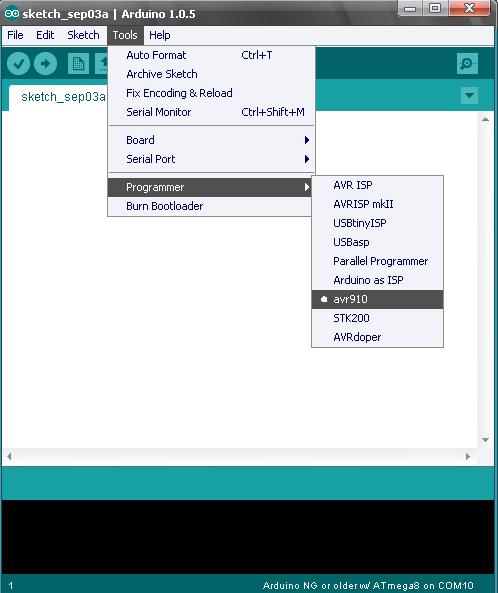Open the tab menu dropdown arrow
Viewport: 498px width, 593px height.
pos(469,95)
